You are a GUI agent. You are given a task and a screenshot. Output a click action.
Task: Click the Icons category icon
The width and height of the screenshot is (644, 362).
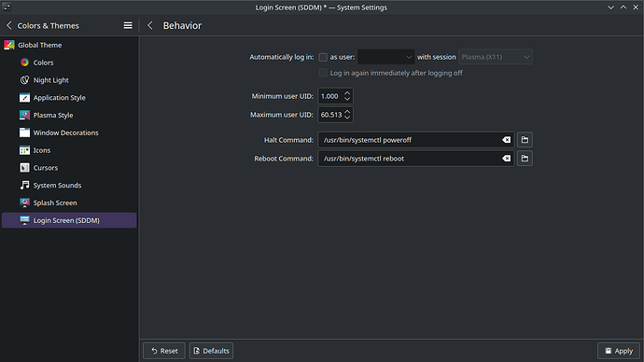[24, 150]
